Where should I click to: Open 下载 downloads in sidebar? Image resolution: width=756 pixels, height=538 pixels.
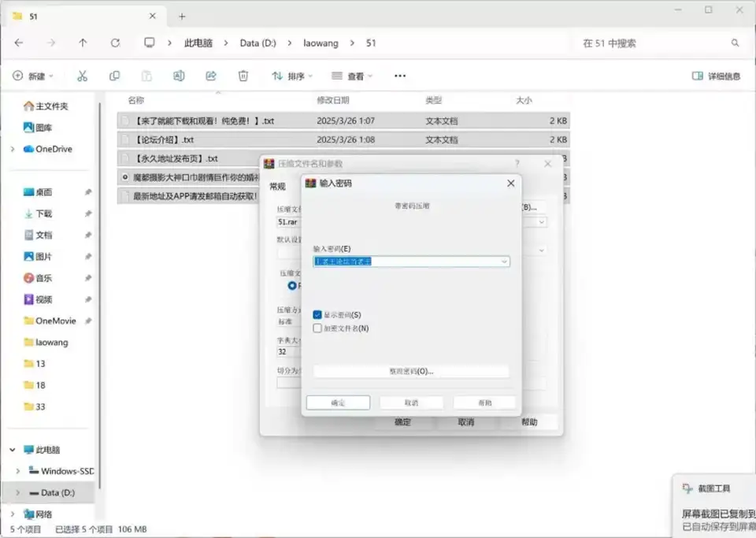[38, 213]
